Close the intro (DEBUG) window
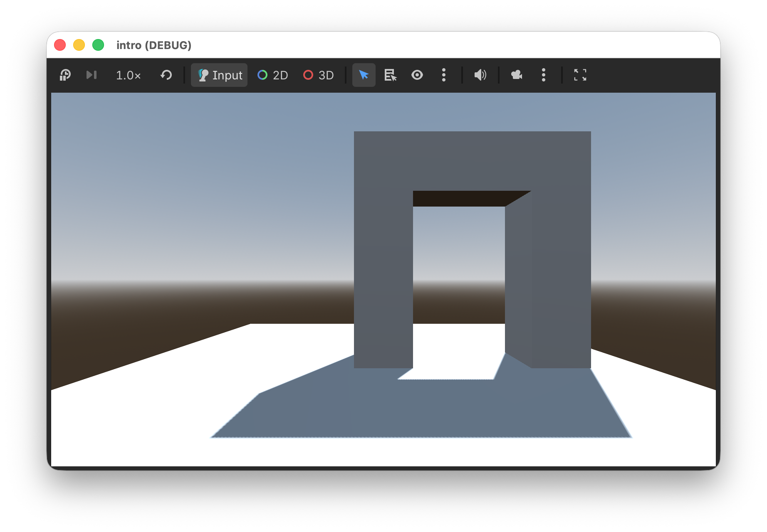This screenshot has width=767, height=532. point(60,45)
